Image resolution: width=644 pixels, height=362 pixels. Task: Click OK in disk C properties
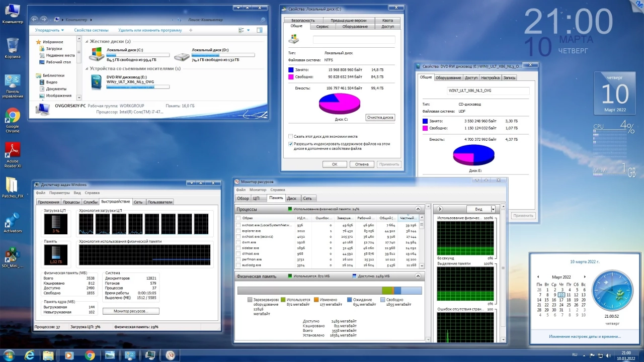pos(335,164)
